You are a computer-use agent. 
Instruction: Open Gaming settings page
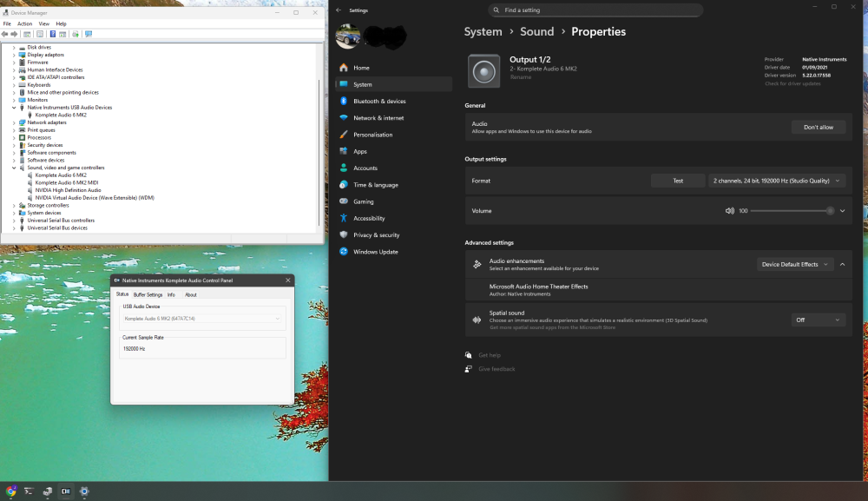tap(393, 201)
